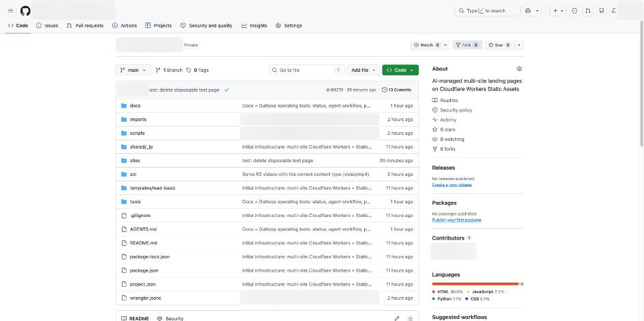Image resolution: width=644 pixels, height=321 pixels.
Task: Star this repository
Action: 500,45
